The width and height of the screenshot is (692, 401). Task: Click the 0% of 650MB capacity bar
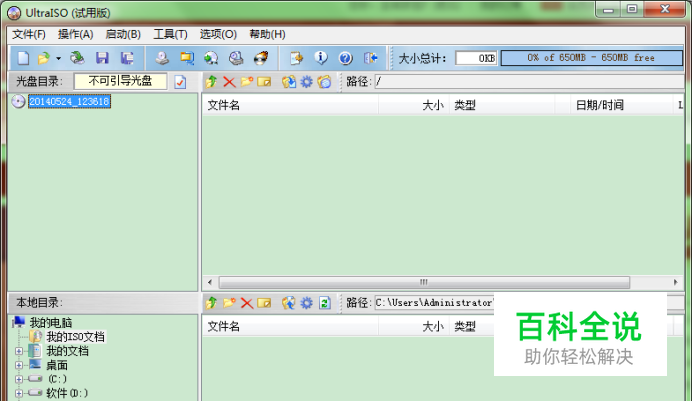pos(592,58)
